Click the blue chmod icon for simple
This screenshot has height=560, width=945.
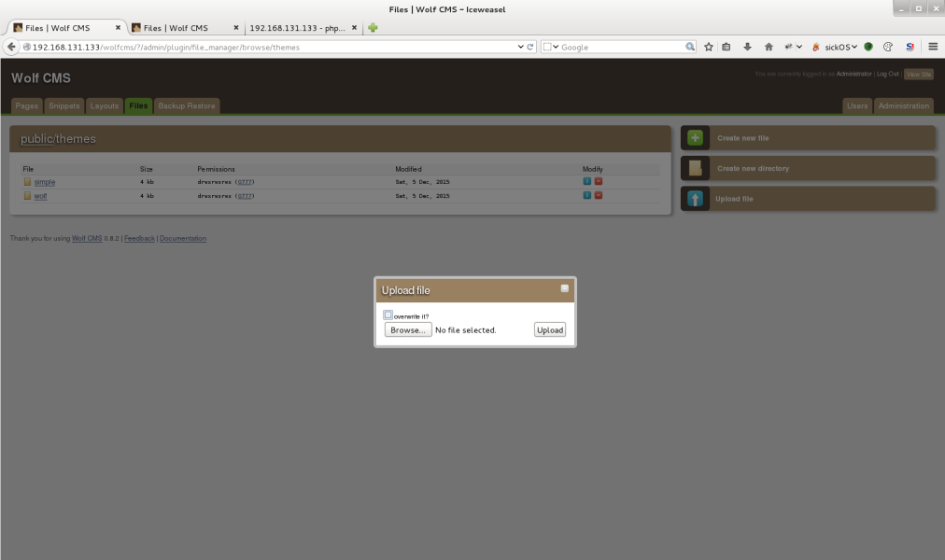(587, 181)
